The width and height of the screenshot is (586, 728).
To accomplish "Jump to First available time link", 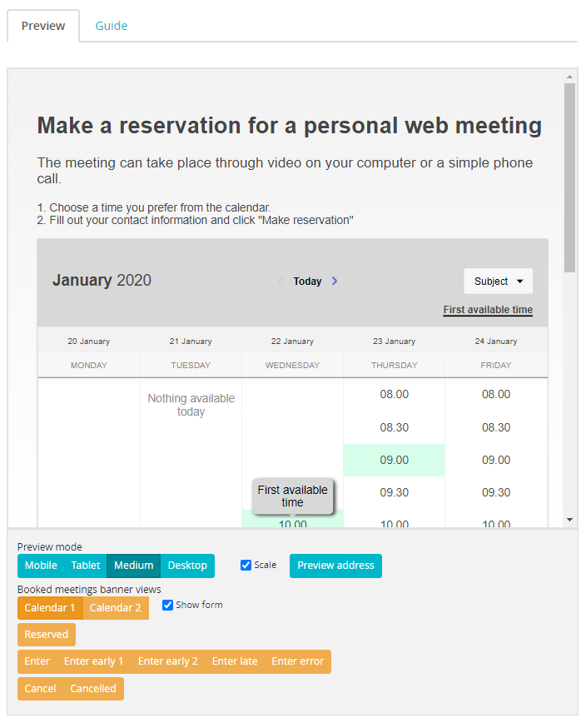I will [x=488, y=310].
